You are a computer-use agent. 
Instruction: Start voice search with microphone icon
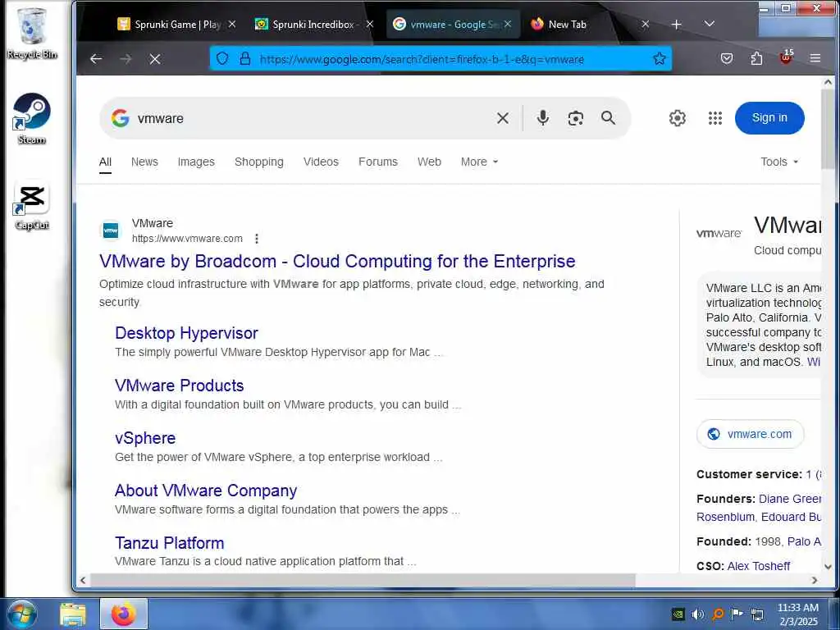543,118
